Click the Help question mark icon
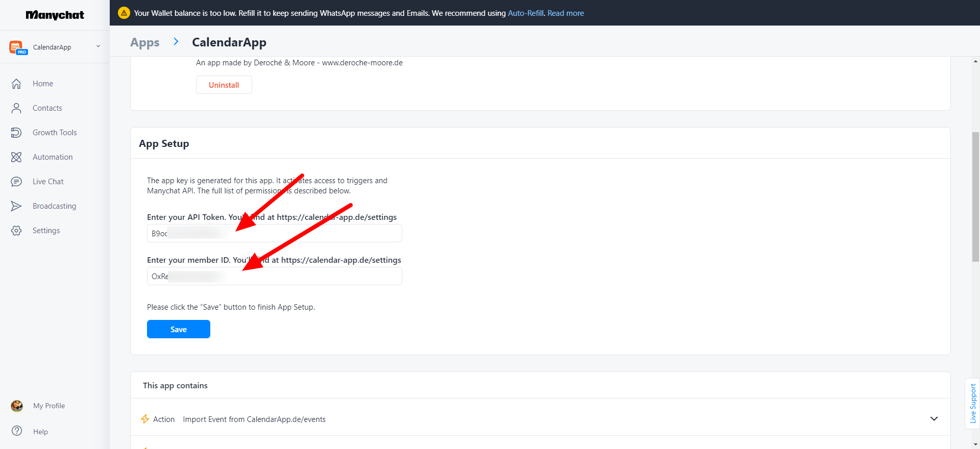The image size is (980, 449). coord(17,431)
